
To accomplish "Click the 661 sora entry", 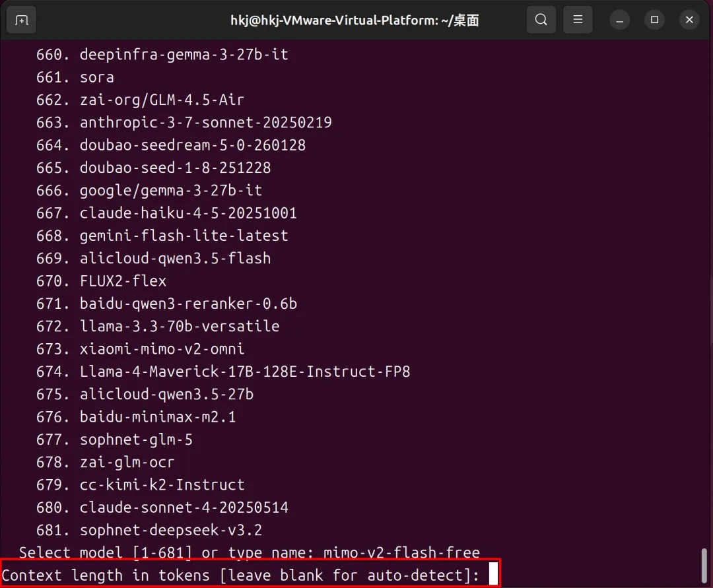I will pos(75,77).
